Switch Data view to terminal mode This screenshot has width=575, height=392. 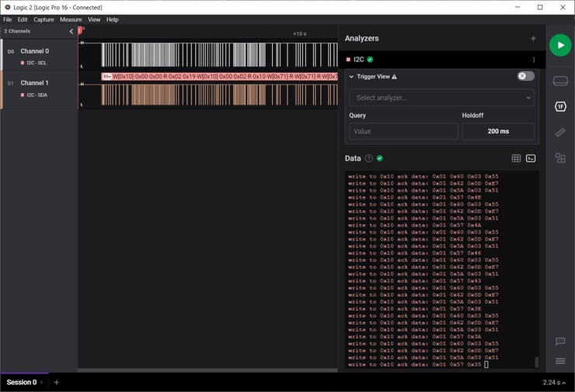[x=531, y=158]
